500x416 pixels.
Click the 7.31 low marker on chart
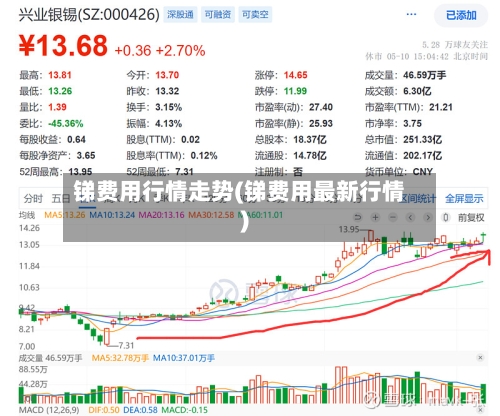[126, 346]
